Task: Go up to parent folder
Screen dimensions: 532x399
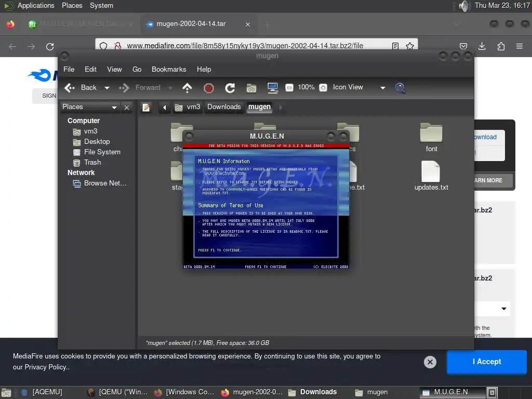Action: point(187,88)
